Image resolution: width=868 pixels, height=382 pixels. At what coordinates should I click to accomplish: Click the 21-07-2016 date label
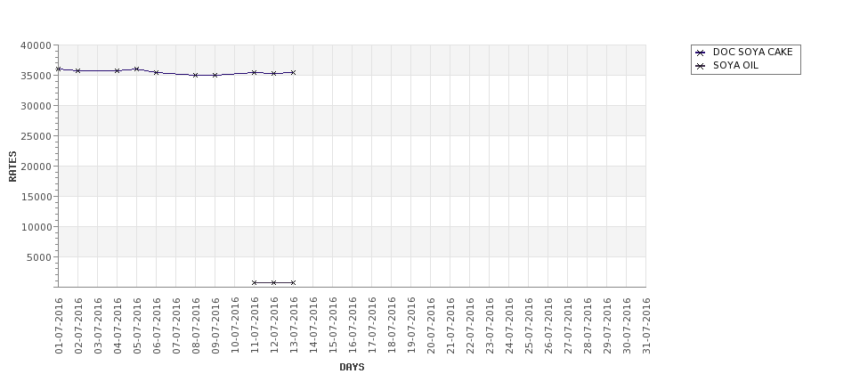450,326
